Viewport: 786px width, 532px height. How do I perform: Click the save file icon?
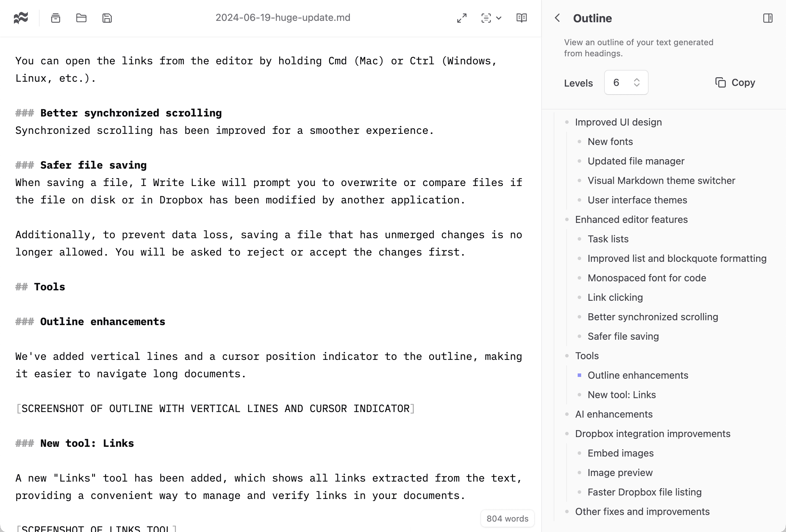point(107,18)
